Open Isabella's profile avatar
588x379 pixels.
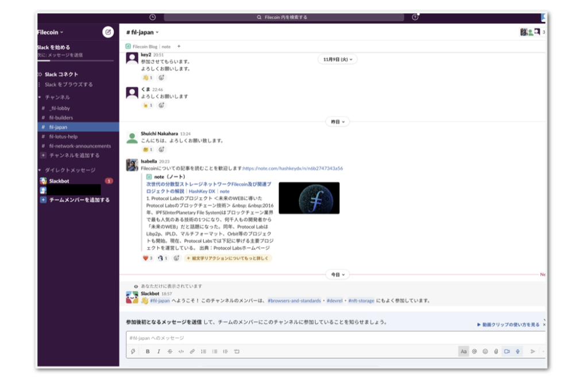click(132, 165)
